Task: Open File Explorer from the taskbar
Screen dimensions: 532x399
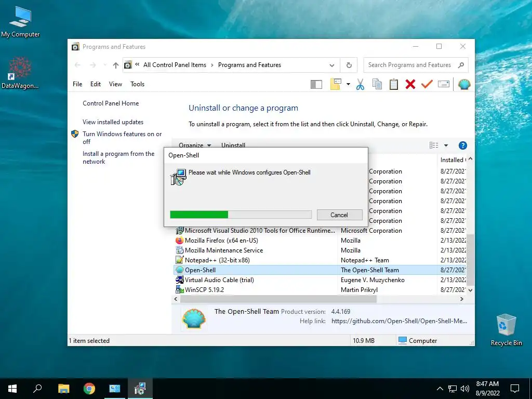Action: [x=63, y=389]
